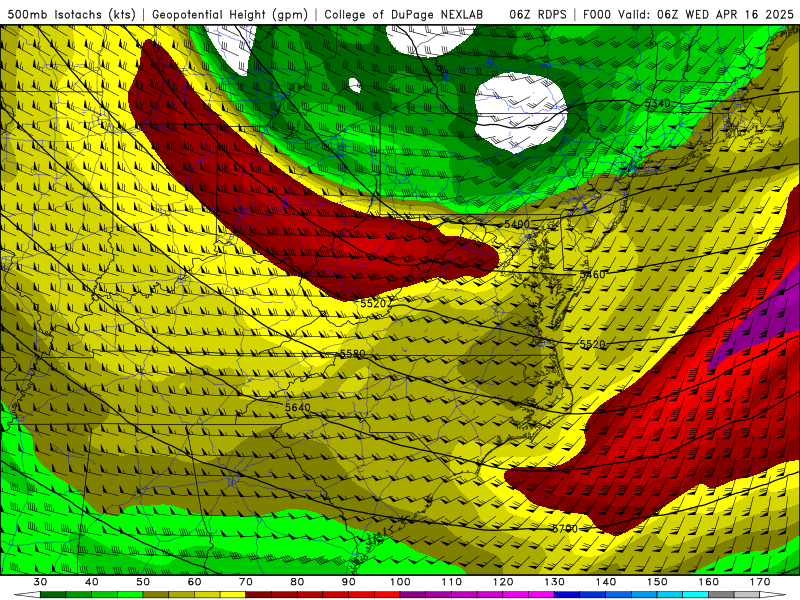
Task: Select the bright yellow swatch just before 70
Action: [x=233, y=595]
